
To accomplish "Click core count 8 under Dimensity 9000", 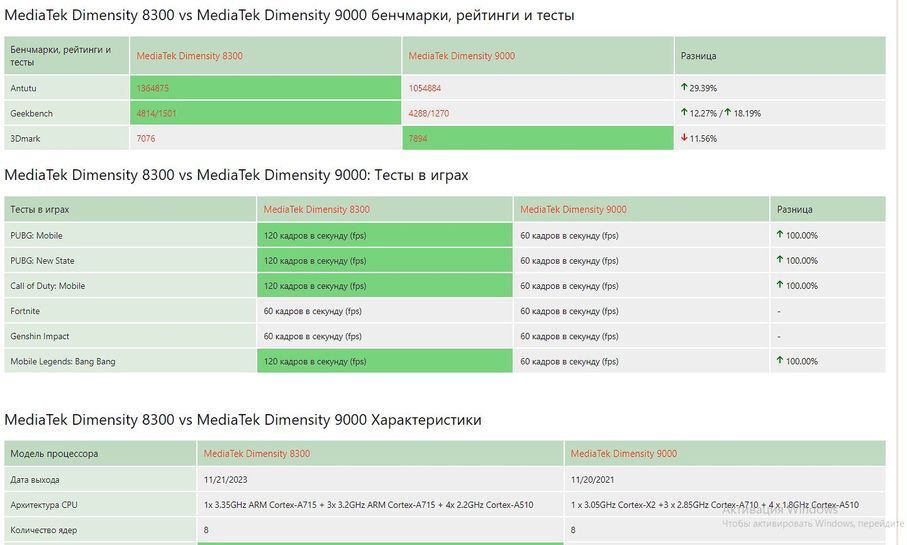I will (573, 530).
